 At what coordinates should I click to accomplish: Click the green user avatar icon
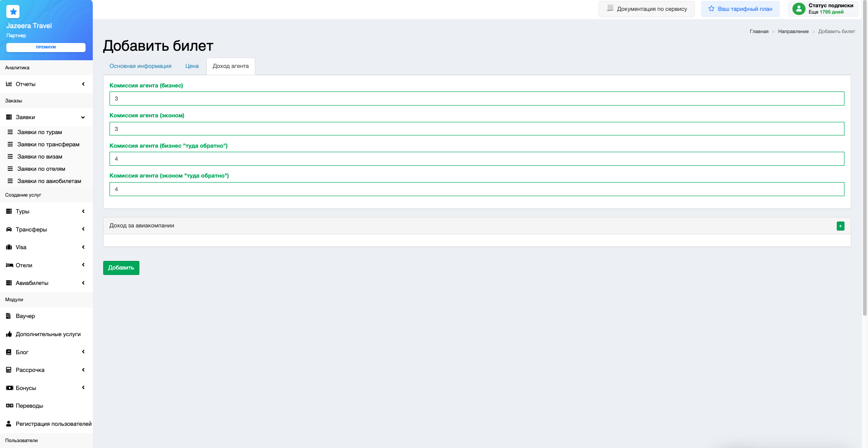coord(799,9)
